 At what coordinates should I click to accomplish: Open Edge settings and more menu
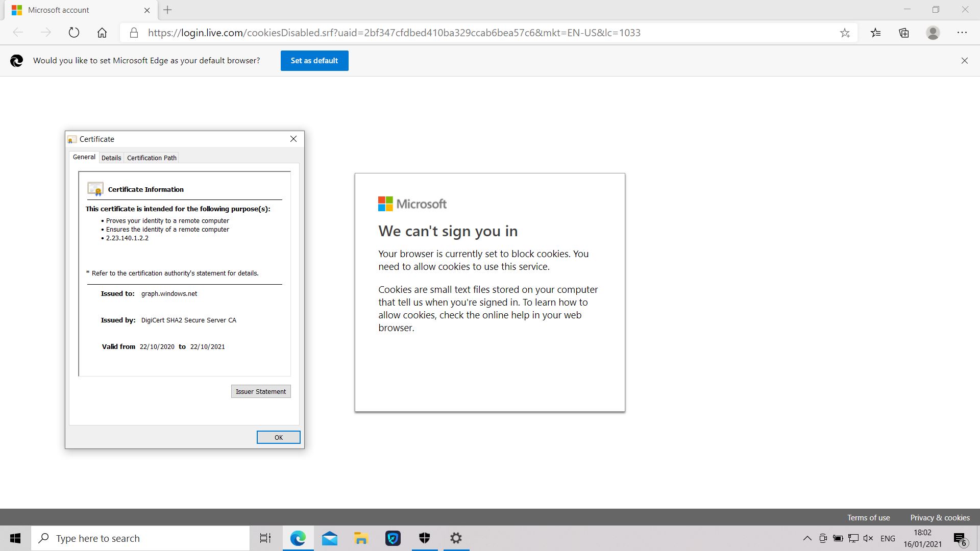point(962,33)
